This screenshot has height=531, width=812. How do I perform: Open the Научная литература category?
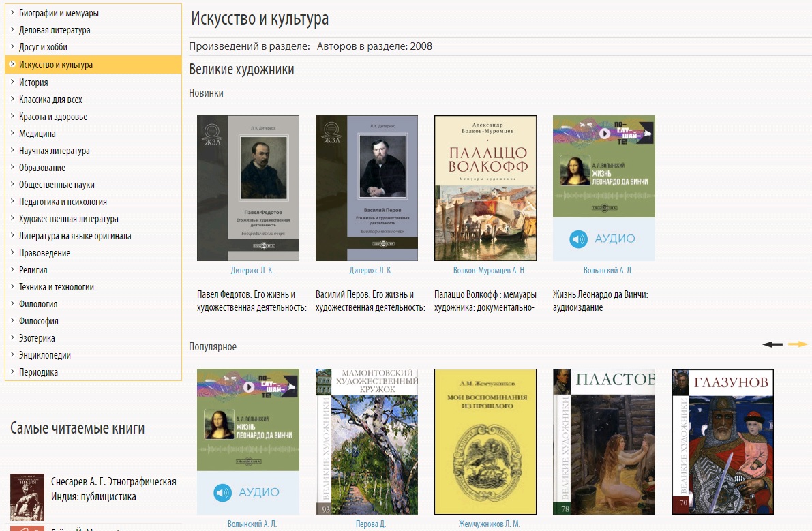click(55, 151)
